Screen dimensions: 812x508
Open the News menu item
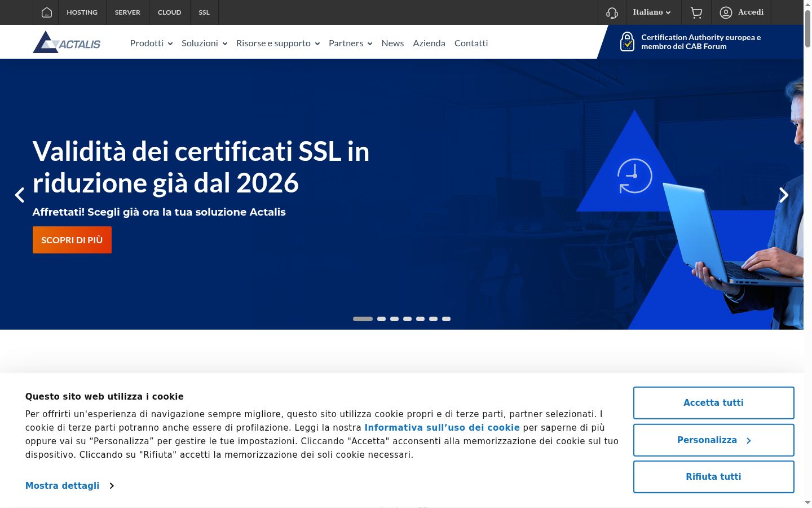tap(392, 43)
